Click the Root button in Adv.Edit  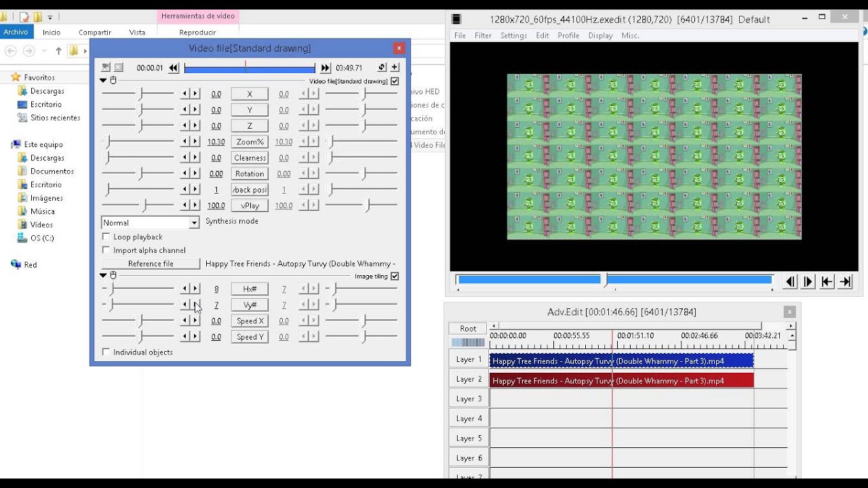tap(468, 328)
